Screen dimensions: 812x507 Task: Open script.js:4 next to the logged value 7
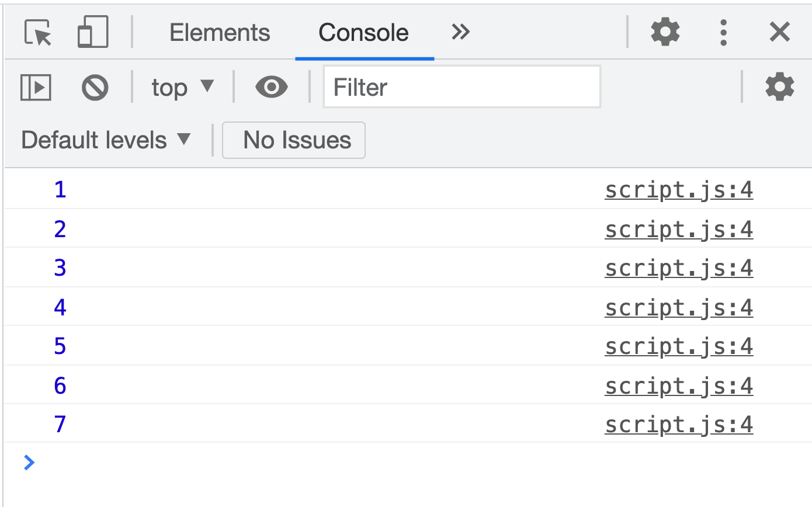coord(678,425)
